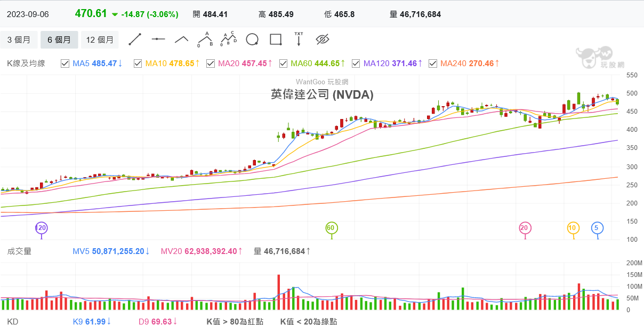Toggle hide drawings eye-slash icon
The height and width of the screenshot is (325, 644).
pyautogui.click(x=323, y=39)
